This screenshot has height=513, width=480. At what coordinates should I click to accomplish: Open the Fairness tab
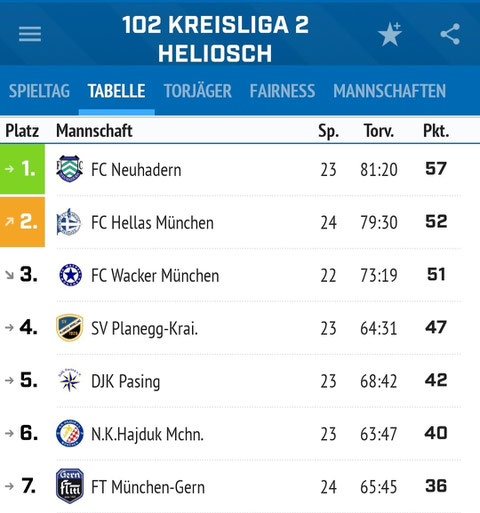[x=282, y=91]
